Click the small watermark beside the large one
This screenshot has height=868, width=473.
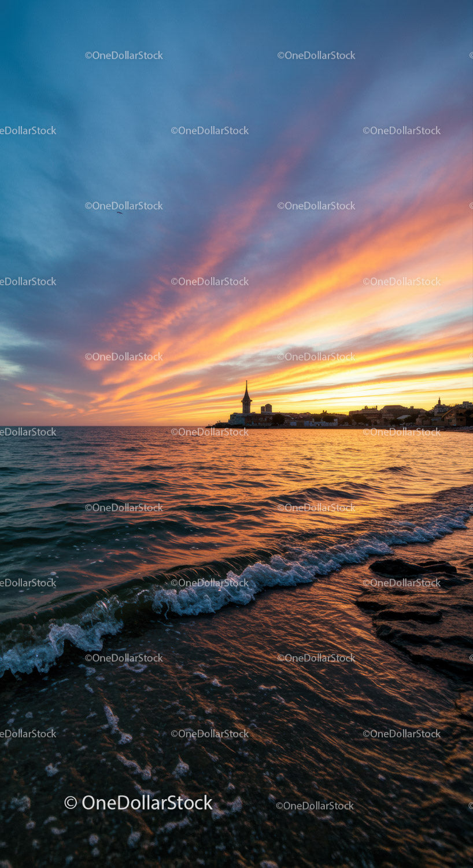click(x=315, y=806)
